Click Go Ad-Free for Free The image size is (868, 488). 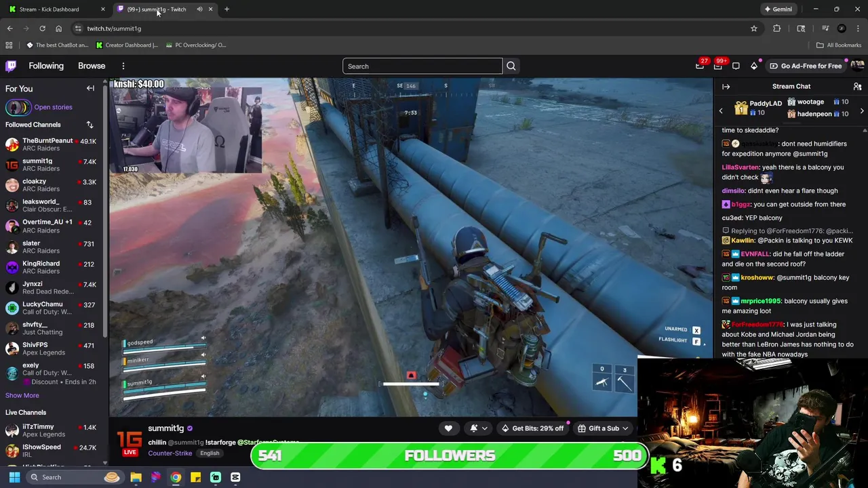click(x=806, y=66)
